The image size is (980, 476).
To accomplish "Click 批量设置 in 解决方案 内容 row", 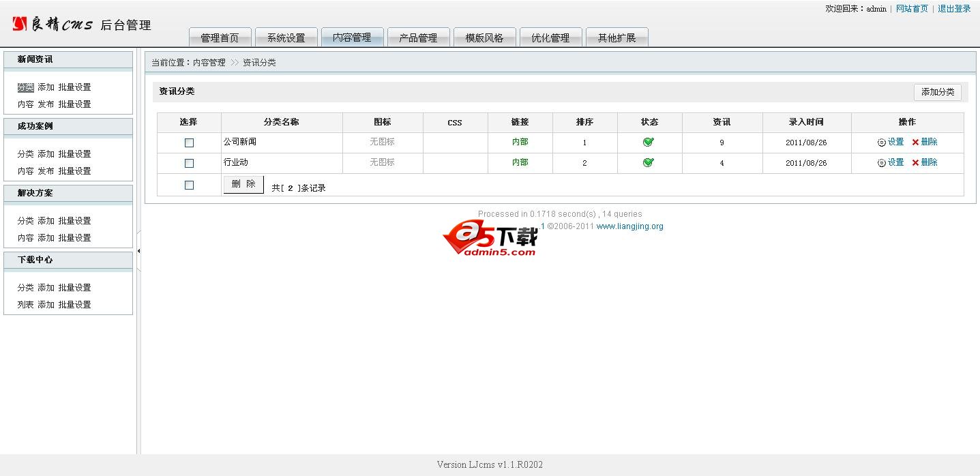I will pos(74,238).
